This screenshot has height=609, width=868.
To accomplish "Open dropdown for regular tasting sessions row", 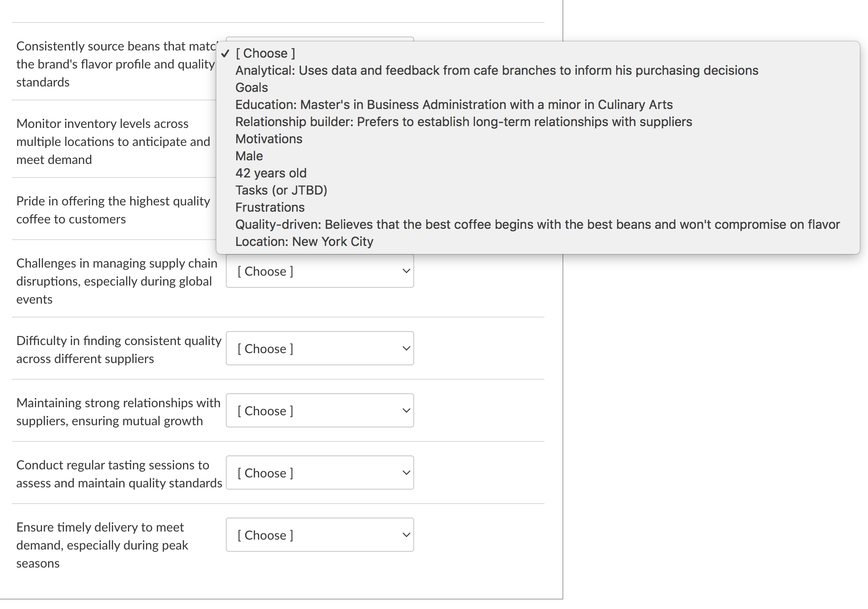I will pyautogui.click(x=320, y=473).
